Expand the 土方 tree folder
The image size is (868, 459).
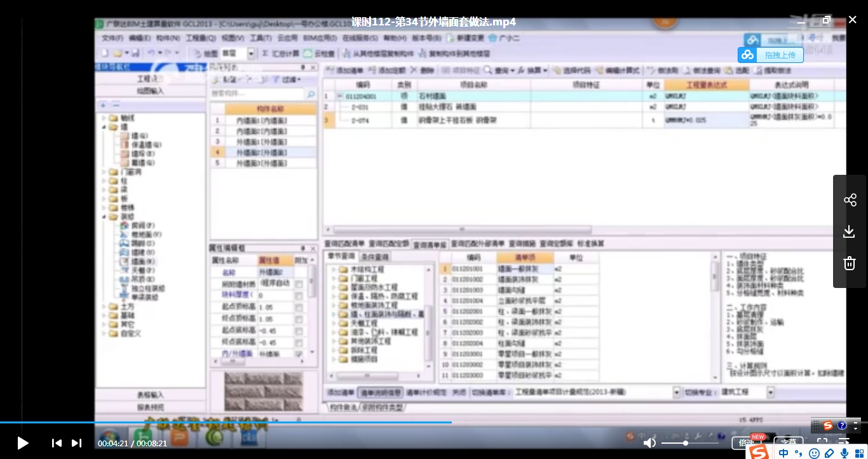pos(104,306)
